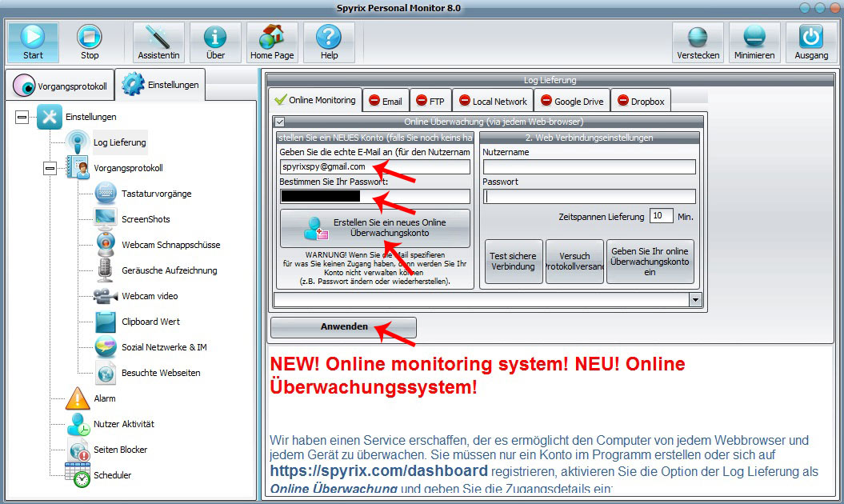Click the Start monitoring play icon
844x504 pixels.
point(33,37)
